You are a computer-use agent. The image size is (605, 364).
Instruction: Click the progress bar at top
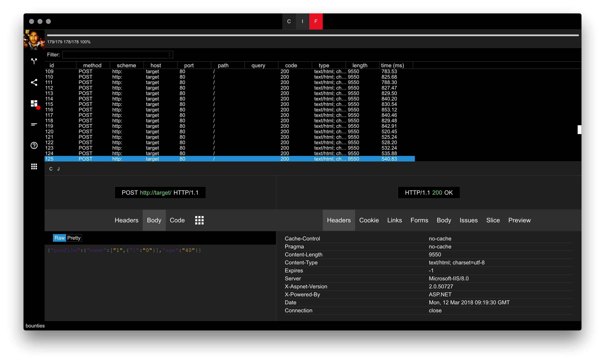[313, 35]
